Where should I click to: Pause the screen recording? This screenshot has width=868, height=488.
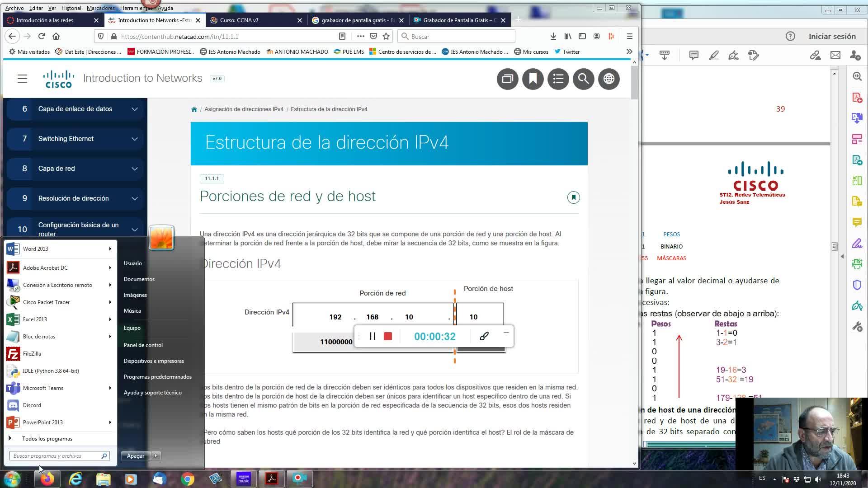[372, 336]
